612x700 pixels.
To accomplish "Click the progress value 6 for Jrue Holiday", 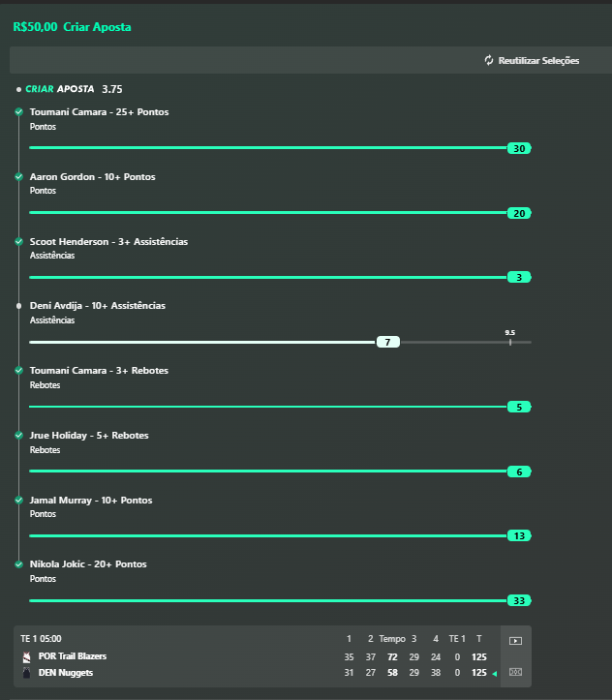I will [519, 472].
